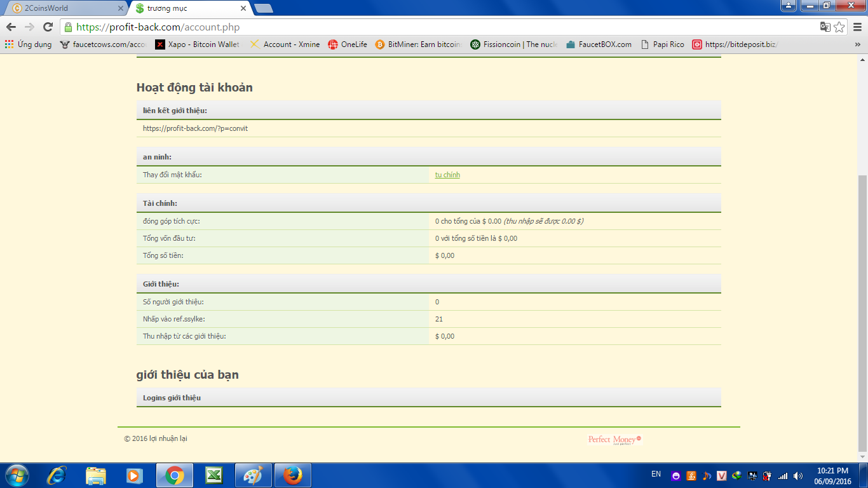The image size is (868, 488).
Task: Click the red V tray icon
Action: tap(722, 475)
